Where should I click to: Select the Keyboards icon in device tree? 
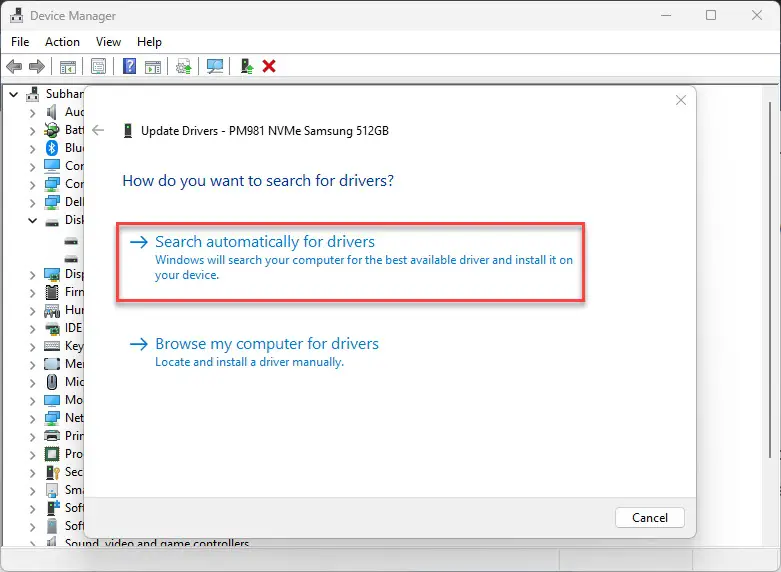point(52,346)
